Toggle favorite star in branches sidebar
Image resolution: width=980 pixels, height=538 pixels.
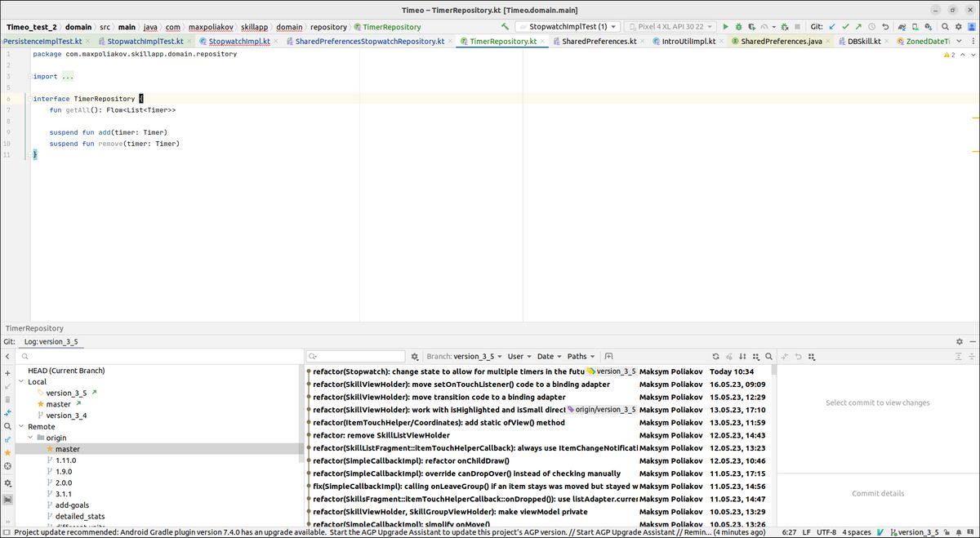(x=7, y=452)
